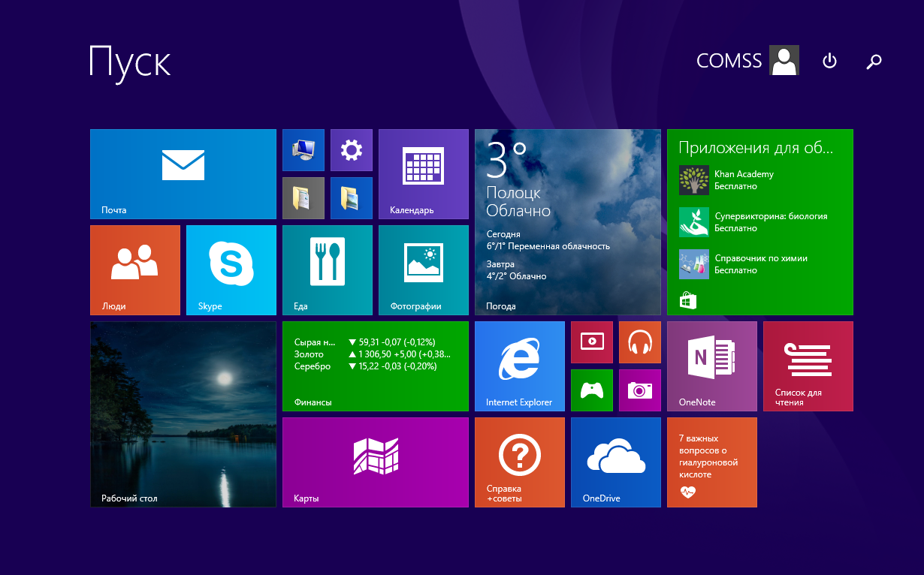Launch OneDrive cloud tile
The image size is (924, 575).
tap(615, 462)
